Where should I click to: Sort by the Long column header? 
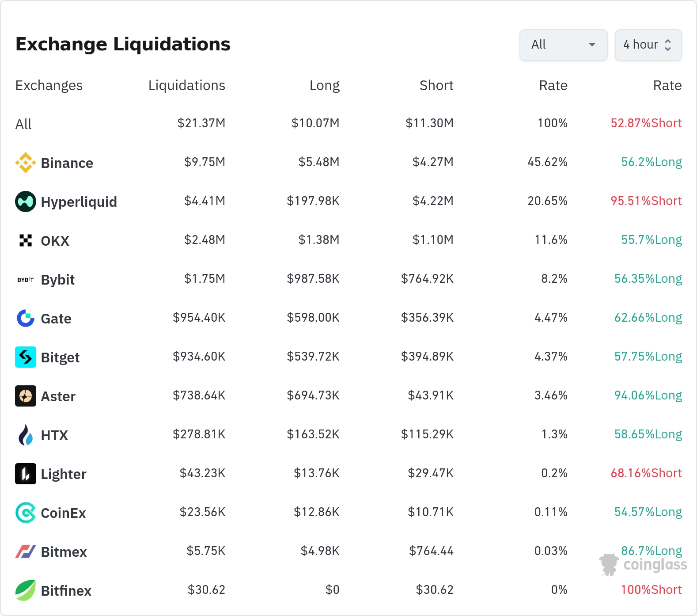(324, 85)
